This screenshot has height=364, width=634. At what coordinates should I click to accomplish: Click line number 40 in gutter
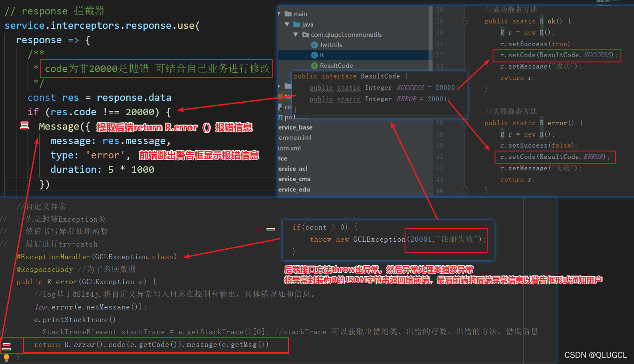point(439,145)
